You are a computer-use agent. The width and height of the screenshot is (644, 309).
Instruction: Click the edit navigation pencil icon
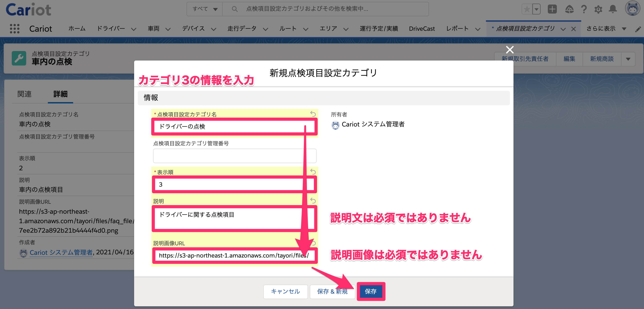point(638,29)
